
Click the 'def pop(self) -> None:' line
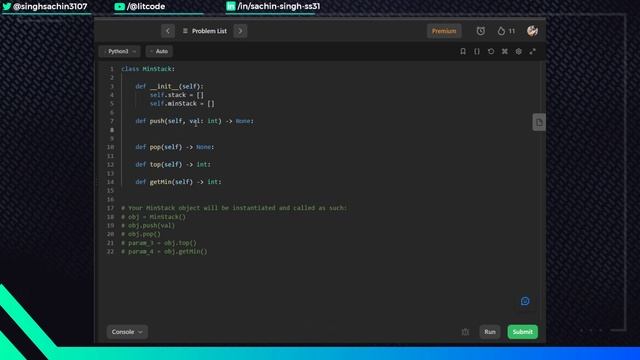pyautogui.click(x=175, y=147)
